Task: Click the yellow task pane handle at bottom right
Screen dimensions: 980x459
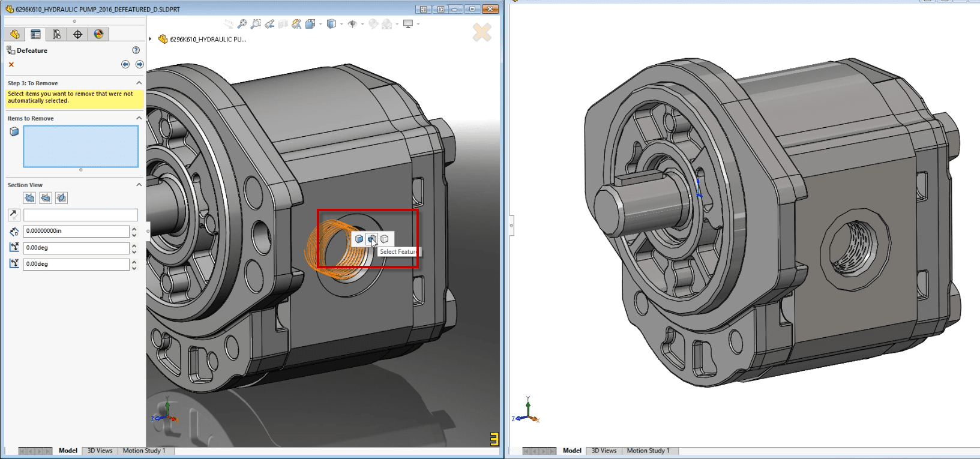Action: coord(494,439)
